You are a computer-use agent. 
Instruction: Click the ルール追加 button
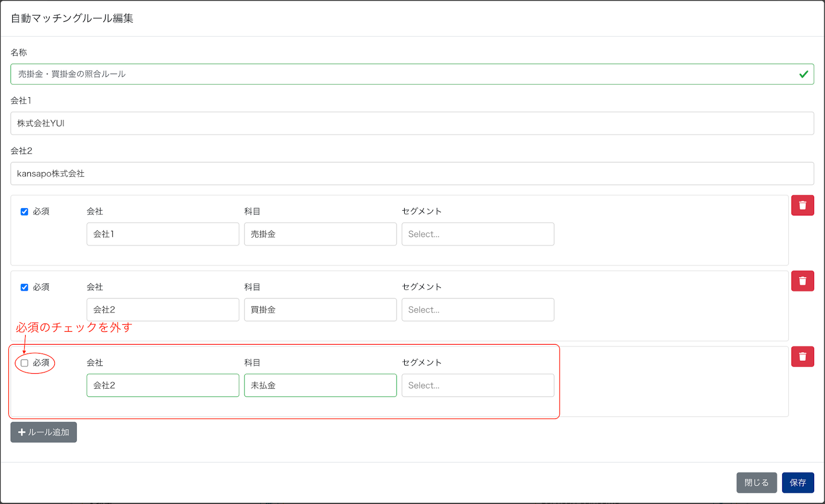pos(44,432)
